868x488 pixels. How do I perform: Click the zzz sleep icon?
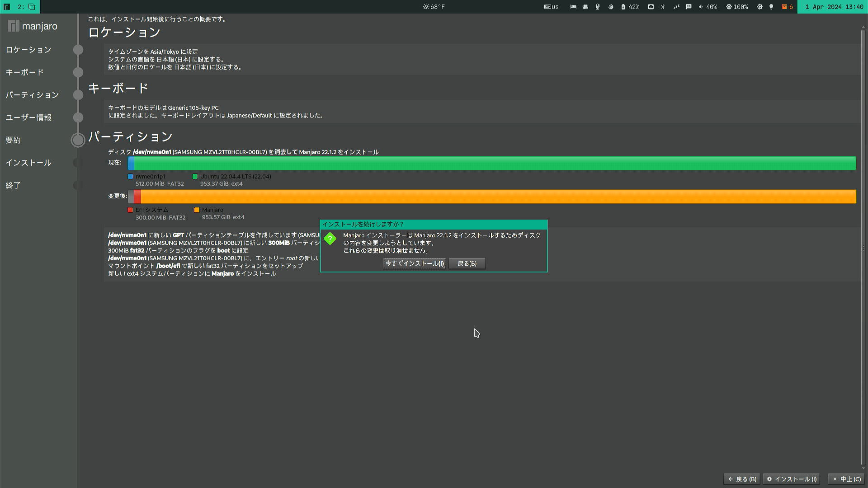676,7
